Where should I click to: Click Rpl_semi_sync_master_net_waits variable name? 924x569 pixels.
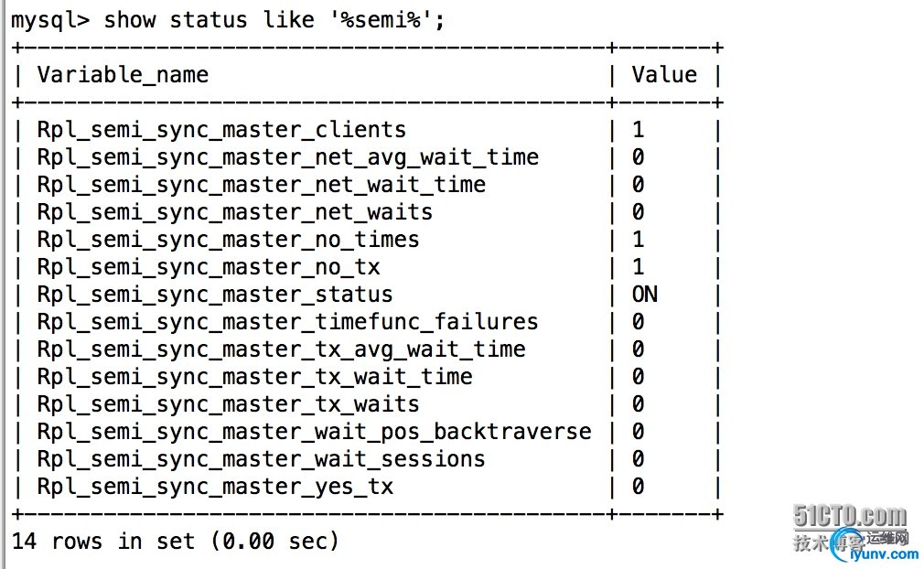(234, 212)
